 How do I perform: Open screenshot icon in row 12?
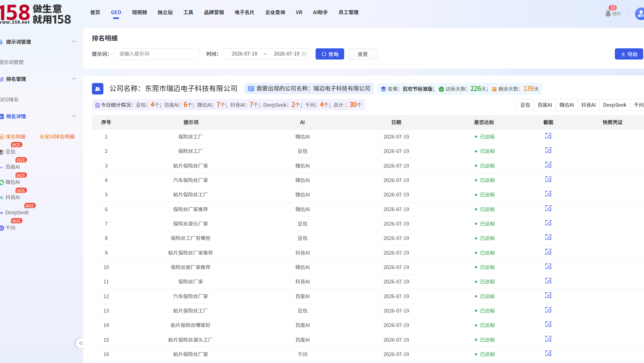click(x=548, y=296)
